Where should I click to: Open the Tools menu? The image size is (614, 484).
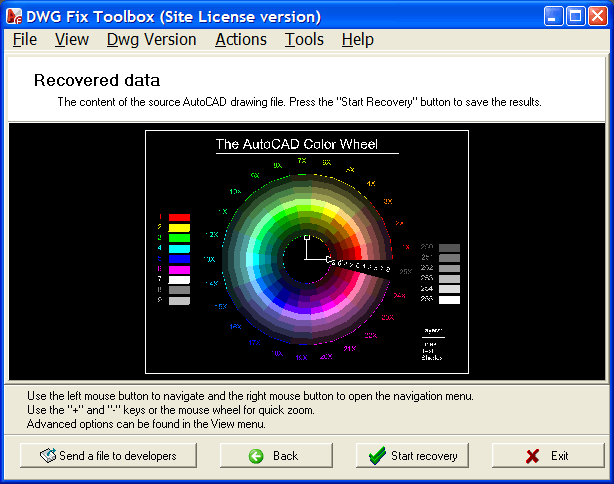click(x=304, y=40)
